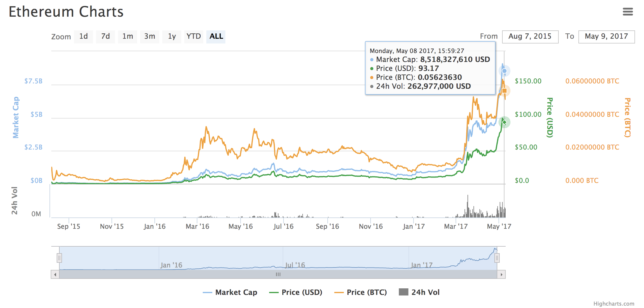Click the blue Market Cap data point marker
The image size is (644, 308).
(504, 71)
